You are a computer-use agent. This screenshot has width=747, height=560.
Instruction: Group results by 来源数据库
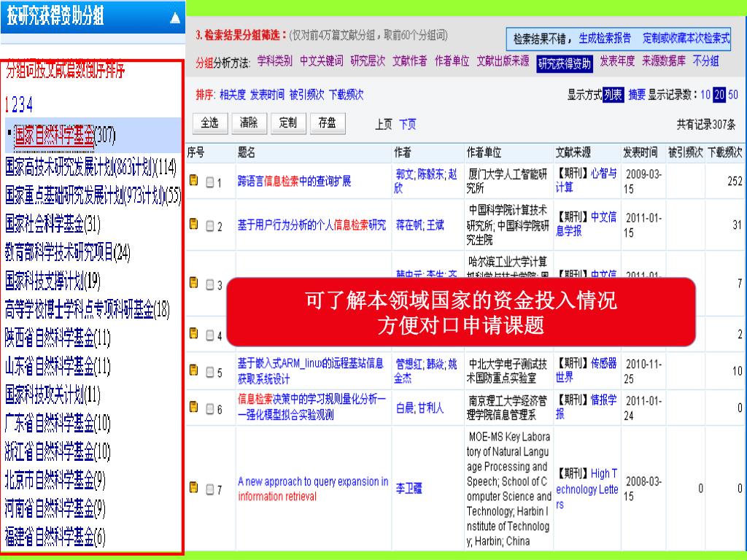click(x=664, y=61)
